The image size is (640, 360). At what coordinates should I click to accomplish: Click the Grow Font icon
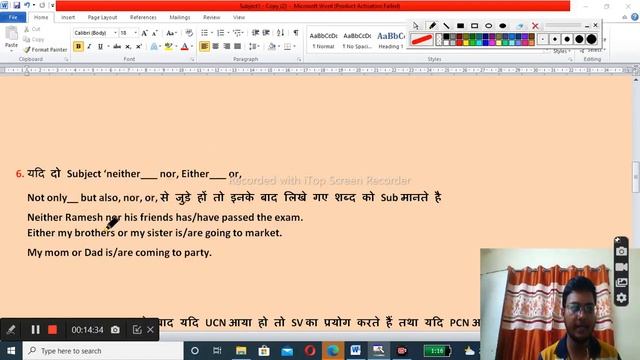pyautogui.click(x=144, y=33)
